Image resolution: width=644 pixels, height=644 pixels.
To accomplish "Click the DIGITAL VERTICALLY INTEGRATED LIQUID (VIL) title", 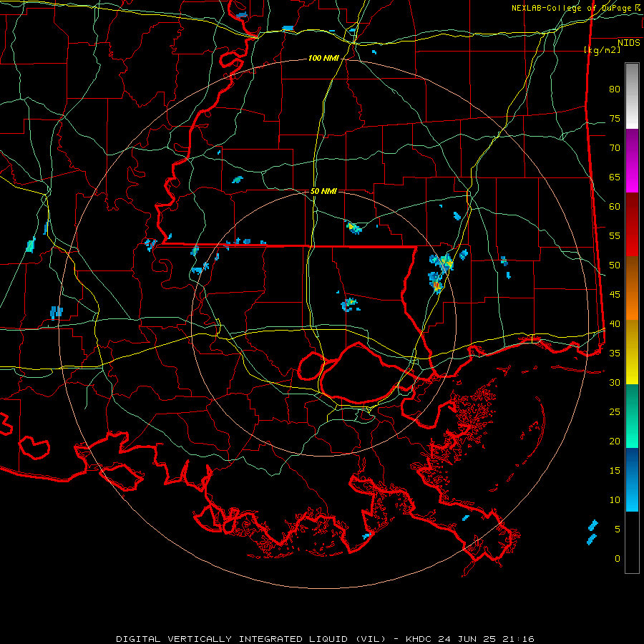I will tap(250, 639).
